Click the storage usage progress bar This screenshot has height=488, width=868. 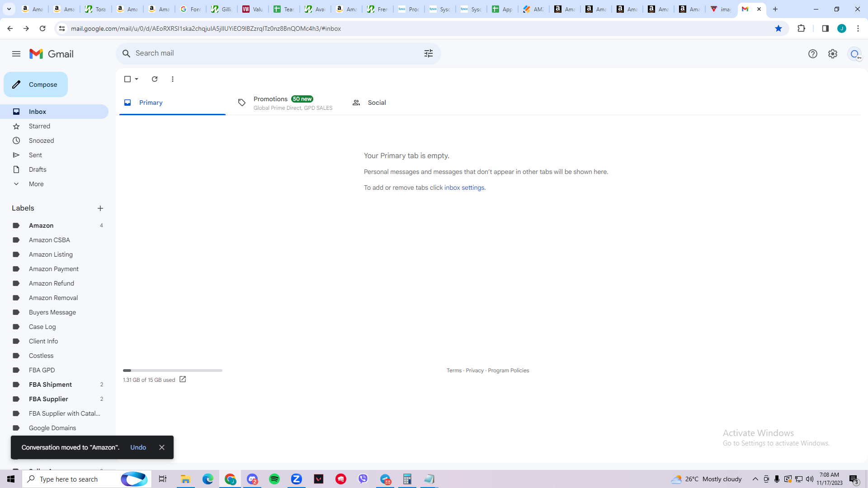(173, 371)
